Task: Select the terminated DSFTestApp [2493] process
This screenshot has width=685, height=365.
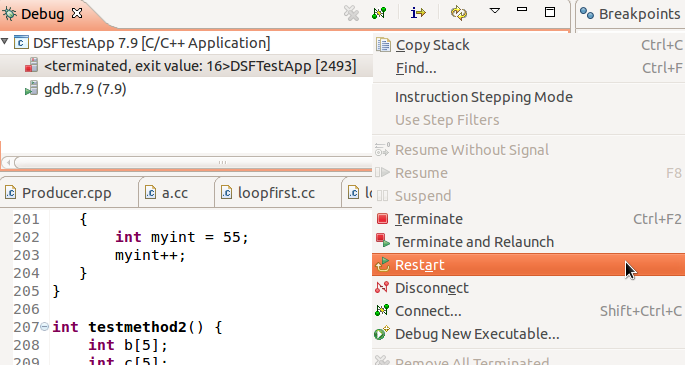Action: point(186,66)
